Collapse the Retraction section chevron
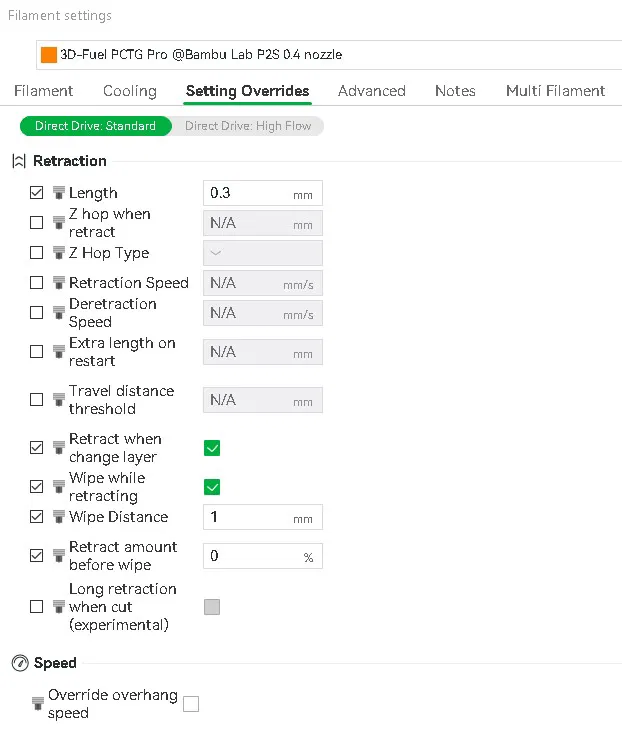The width and height of the screenshot is (622, 755). (19, 161)
